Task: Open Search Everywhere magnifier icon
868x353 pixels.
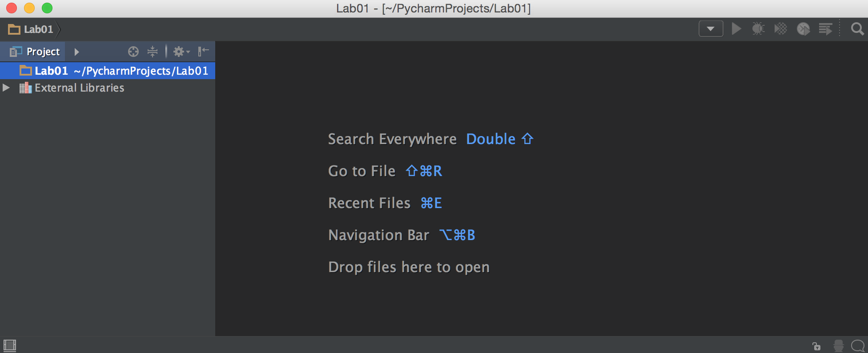Action: 857,29
